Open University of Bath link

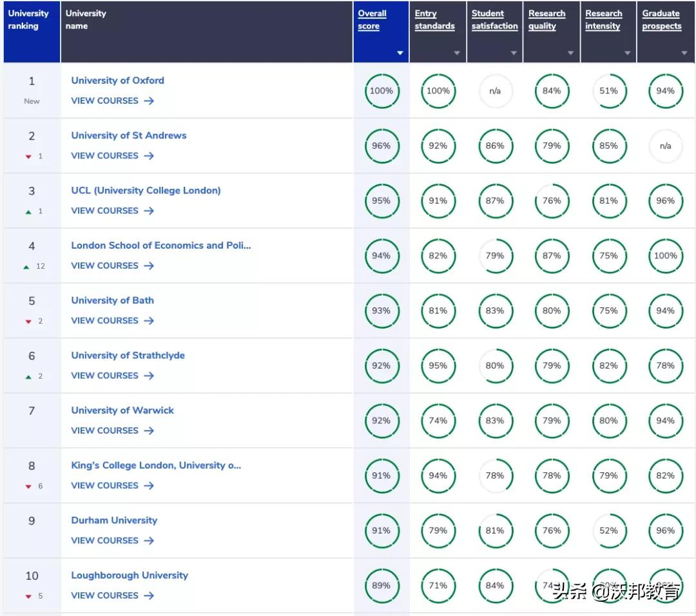click(112, 300)
